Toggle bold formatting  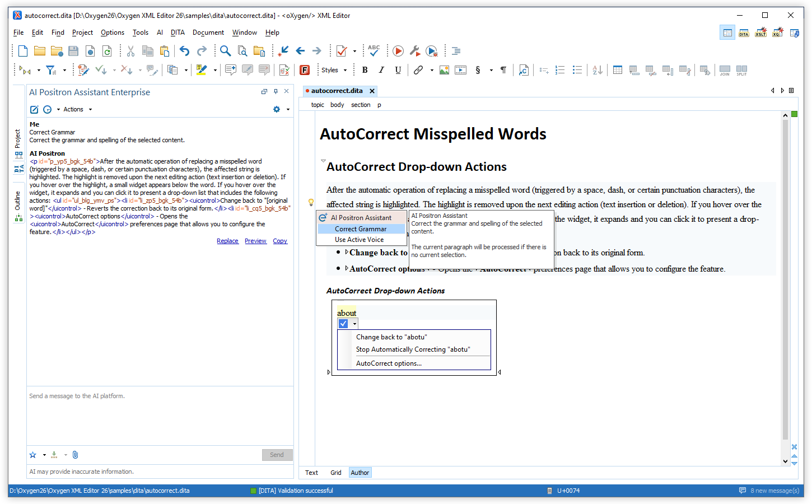(x=365, y=70)
